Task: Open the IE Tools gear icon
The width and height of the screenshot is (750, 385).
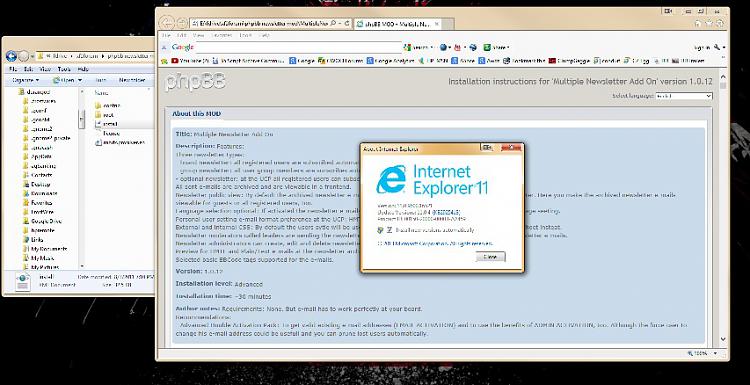Action: [x=720, y=22]
